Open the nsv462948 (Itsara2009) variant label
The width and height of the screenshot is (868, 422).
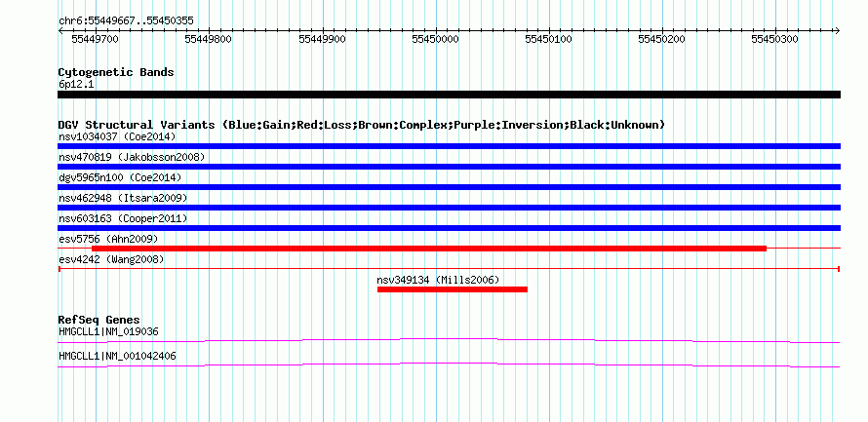point(123,198)
